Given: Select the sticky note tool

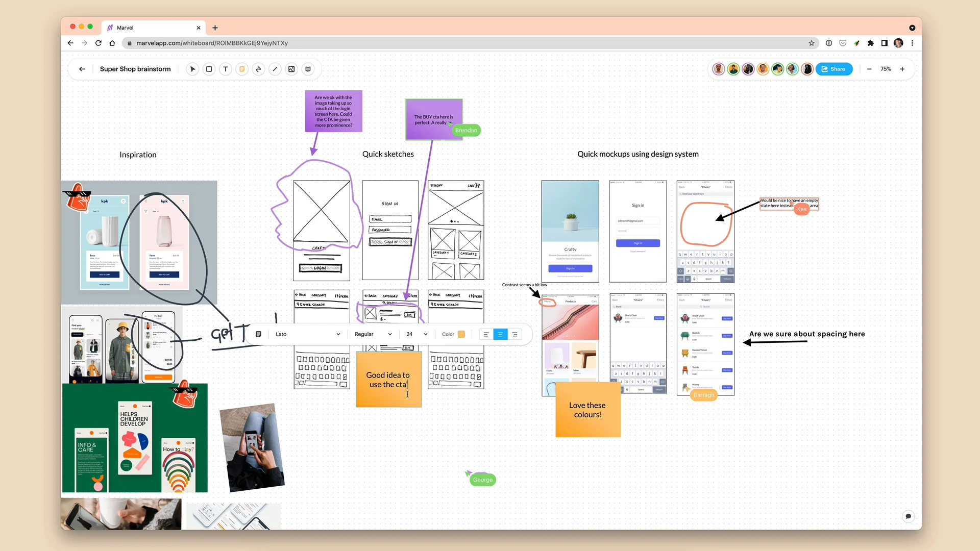Looking at the screenshot, I should 241,69.
